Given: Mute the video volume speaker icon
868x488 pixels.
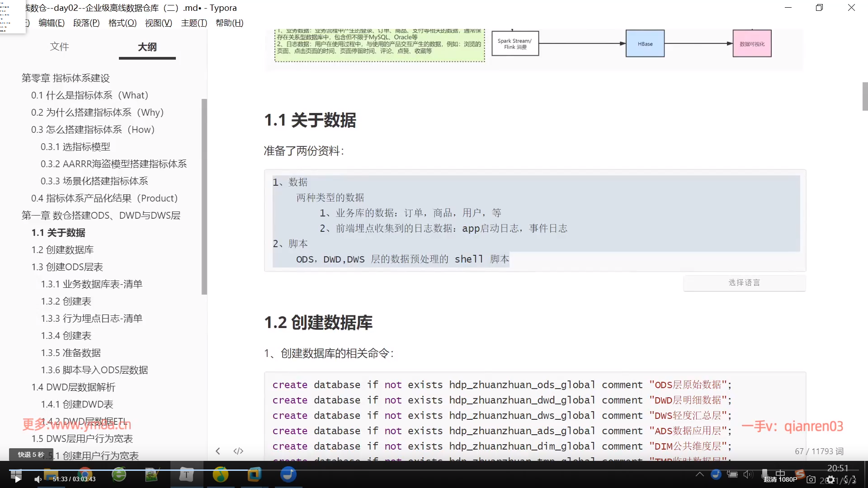Looking at the screenshot, I should [38, 479].
